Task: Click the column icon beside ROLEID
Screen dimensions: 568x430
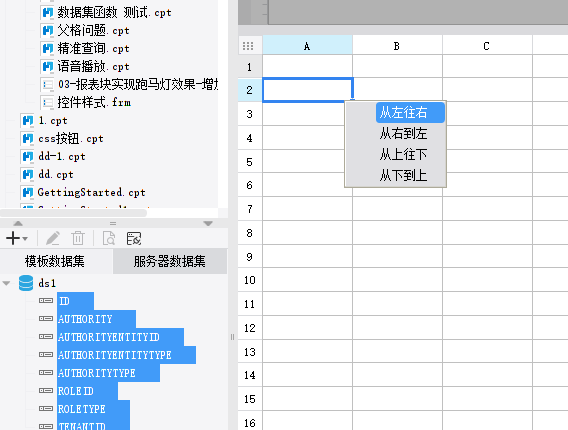Action: coord(46,391)
